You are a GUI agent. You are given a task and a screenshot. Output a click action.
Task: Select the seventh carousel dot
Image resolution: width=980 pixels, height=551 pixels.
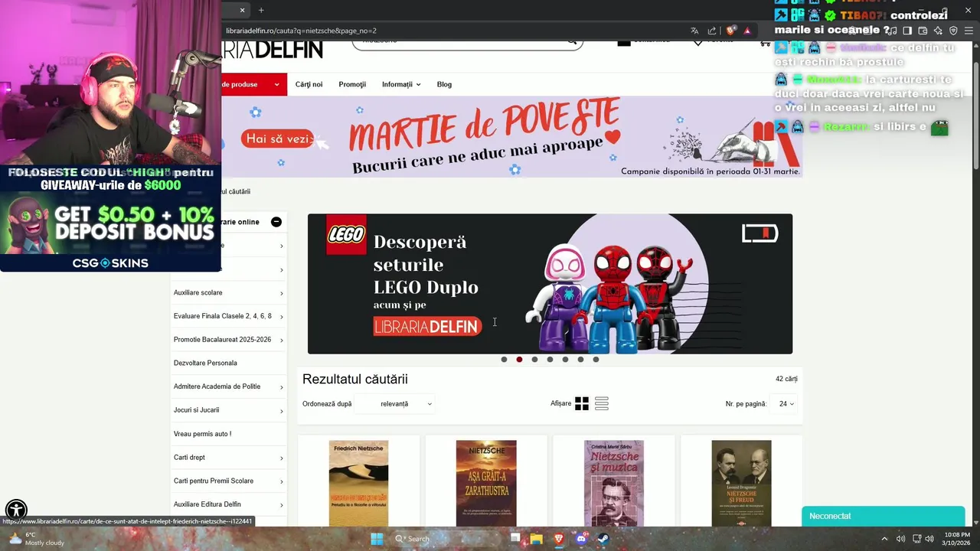[x=596, y=360]
